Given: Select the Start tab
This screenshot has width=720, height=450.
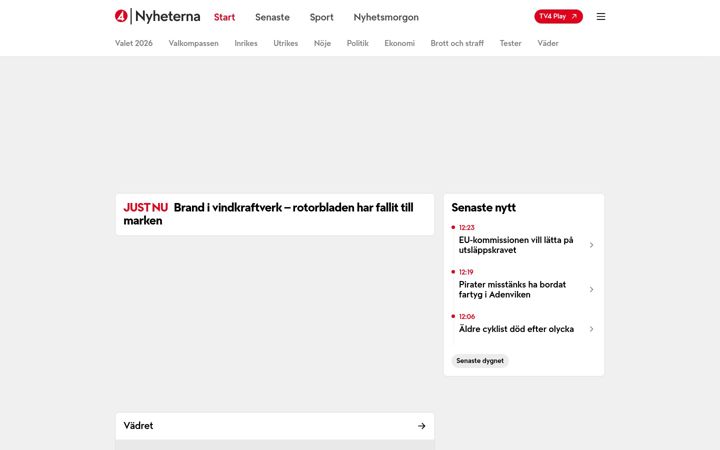Looking at the screenshot, I should pyautogui.click(x=225, y=17).
